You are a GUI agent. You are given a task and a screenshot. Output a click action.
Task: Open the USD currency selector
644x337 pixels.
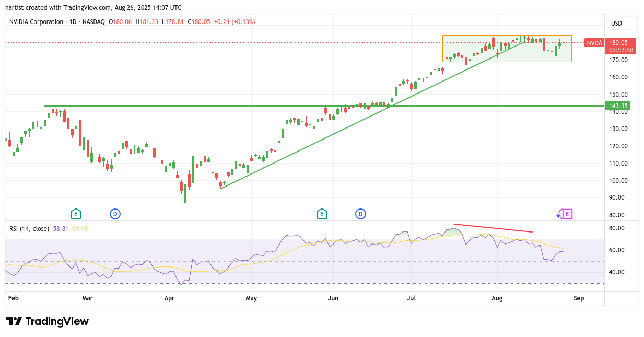622,23
